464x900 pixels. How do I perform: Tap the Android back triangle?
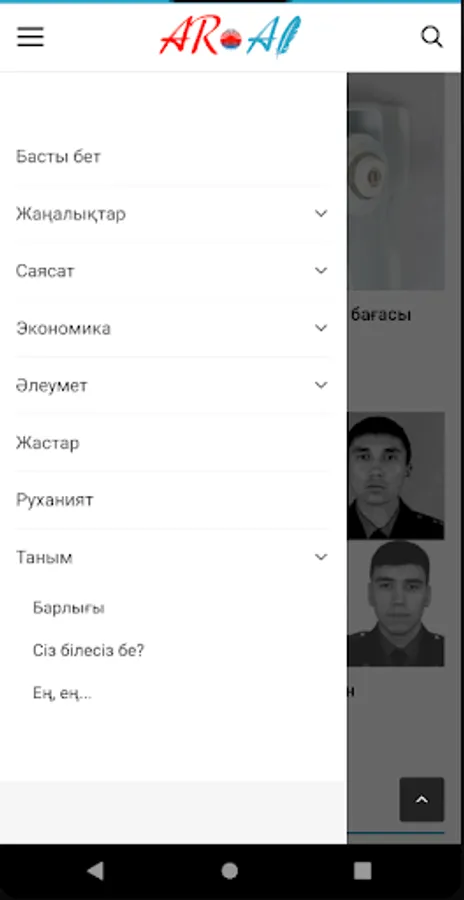point(95,871)
